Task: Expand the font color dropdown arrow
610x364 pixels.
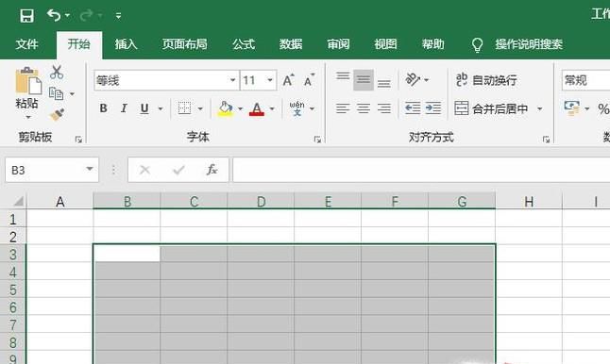Action: point(272,108)
